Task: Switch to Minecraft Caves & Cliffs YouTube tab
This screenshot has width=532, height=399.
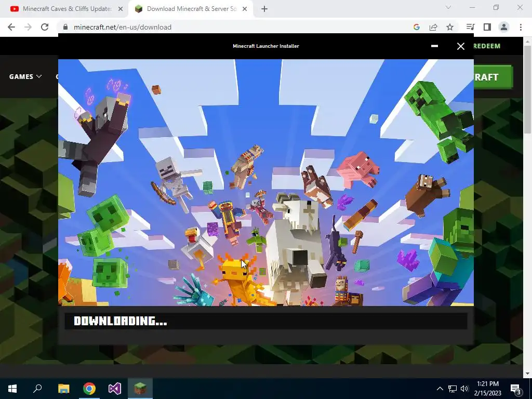Action: click(x=64, y=9)
